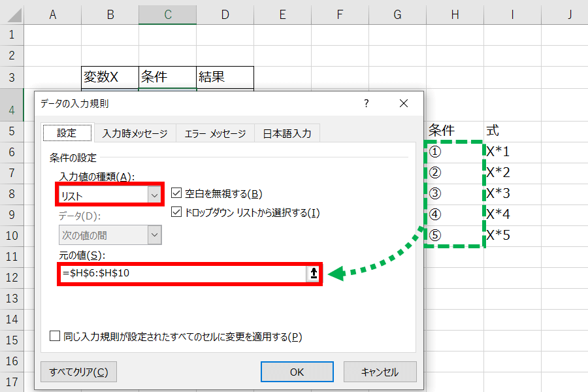Close the データの入力規則 dialog
588x392 pixels.
(403, 103)
